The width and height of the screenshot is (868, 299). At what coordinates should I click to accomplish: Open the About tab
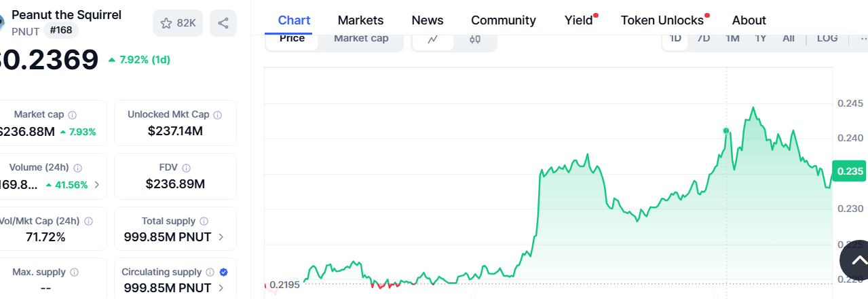point(749,20)
